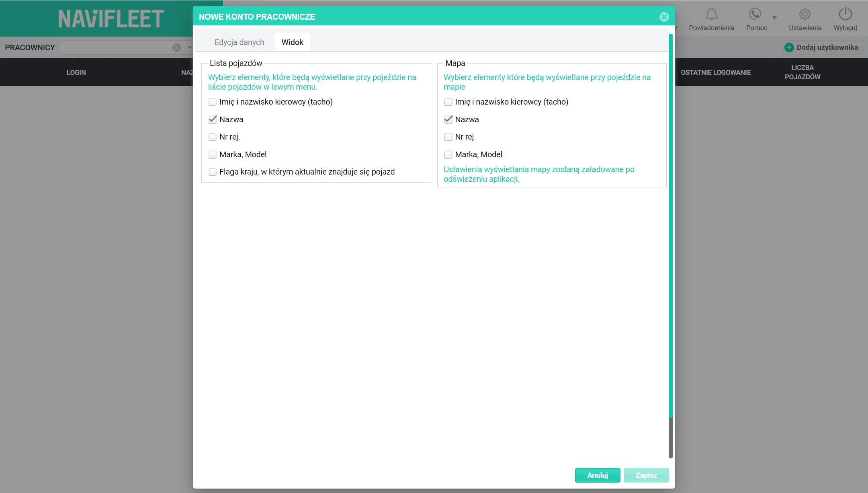Click the Navifleet logo
The width and height of the screenshot is (868, 493).
point(111,18)
